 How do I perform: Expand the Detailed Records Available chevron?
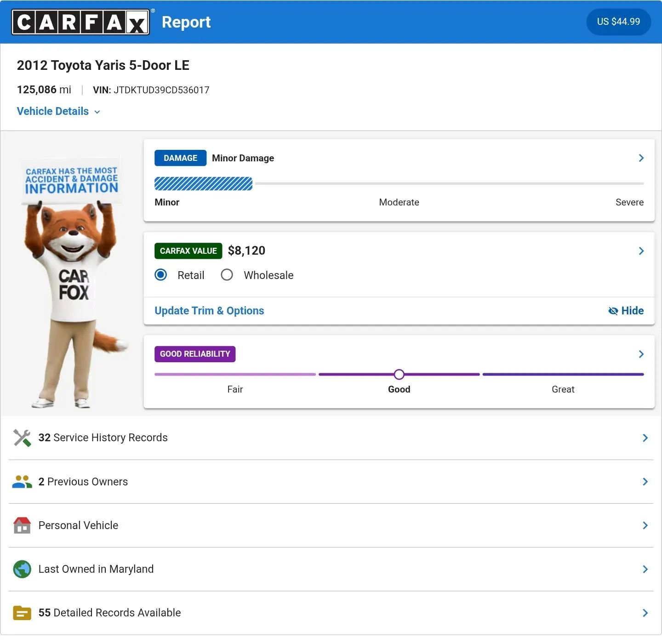[x=645, y=613]
